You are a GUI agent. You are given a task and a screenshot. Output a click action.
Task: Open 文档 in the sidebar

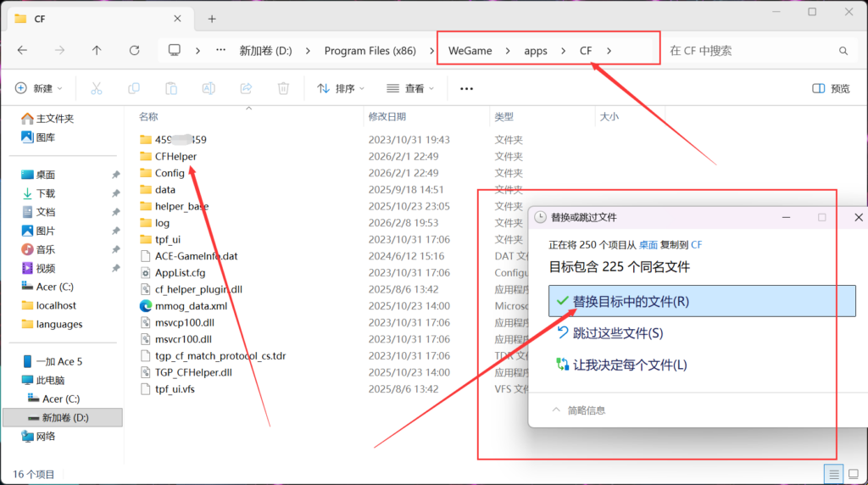38,212
